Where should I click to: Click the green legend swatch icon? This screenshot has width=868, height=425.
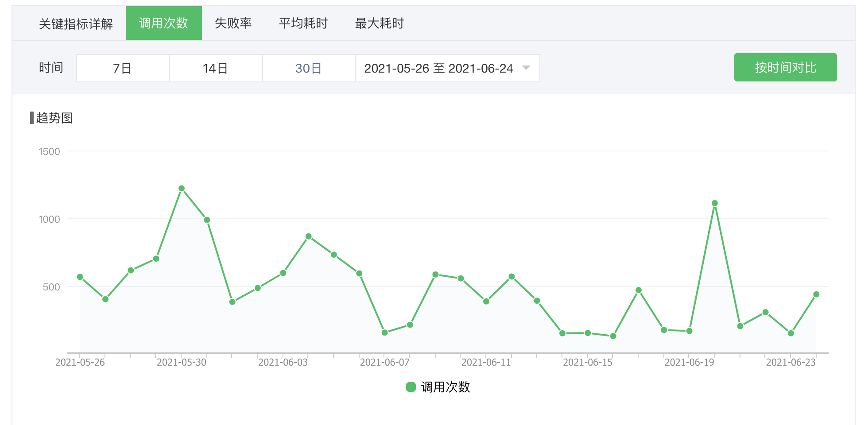pos(411,387)
